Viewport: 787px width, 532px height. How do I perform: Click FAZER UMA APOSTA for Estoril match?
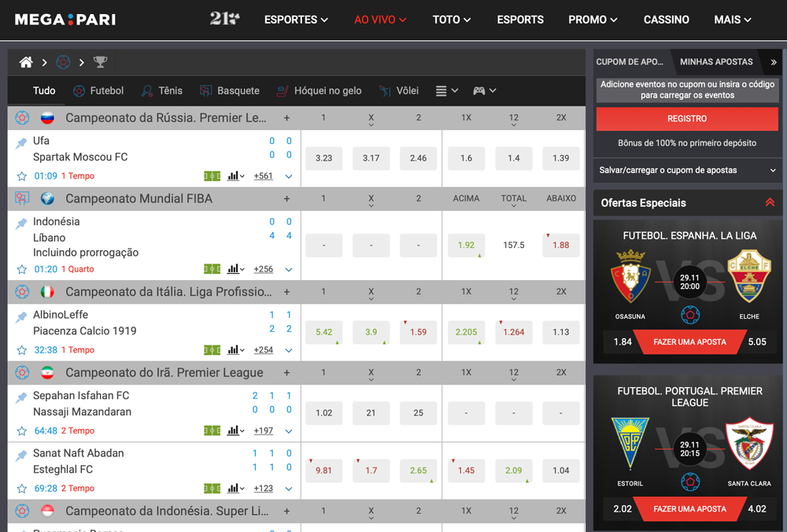pos(689,509)
